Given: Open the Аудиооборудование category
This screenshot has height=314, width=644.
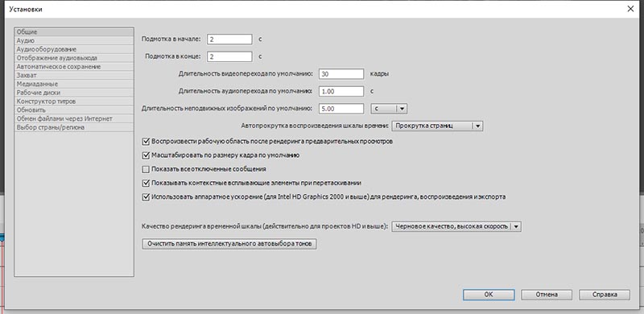Looking at the screenshot, I should 74,49.
